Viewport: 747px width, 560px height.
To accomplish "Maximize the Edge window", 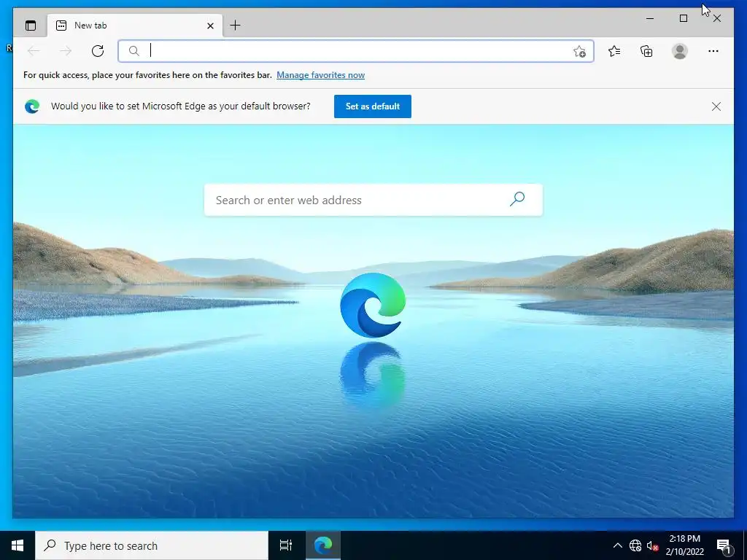I will click(x=683, y=18).
